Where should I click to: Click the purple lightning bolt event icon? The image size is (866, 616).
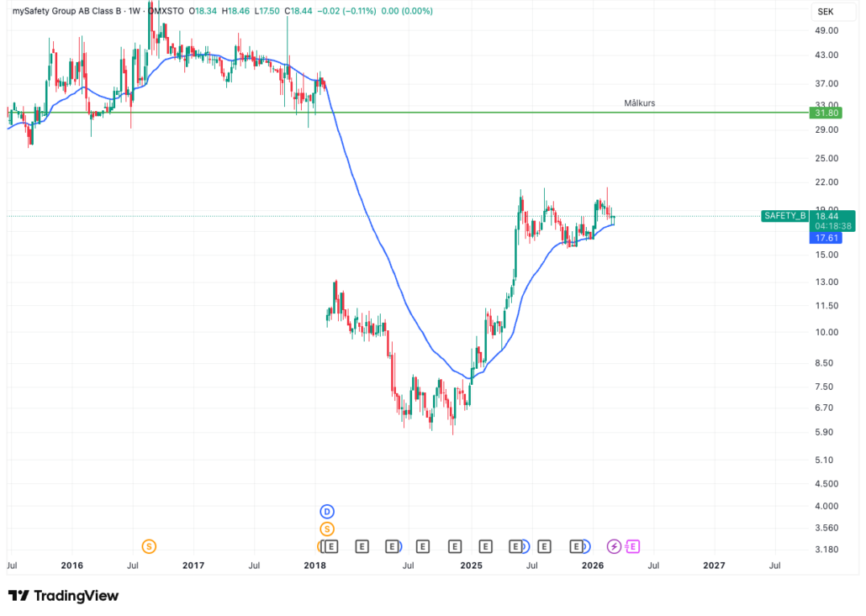(x=615, y=546)
